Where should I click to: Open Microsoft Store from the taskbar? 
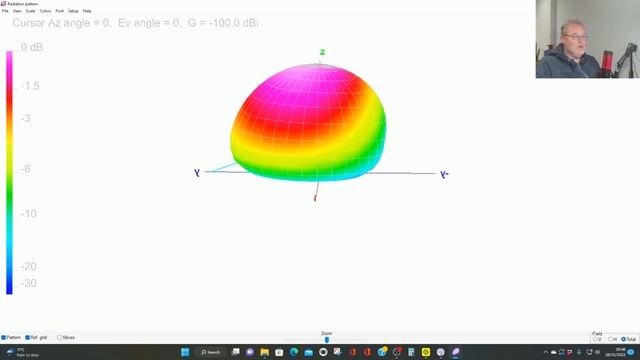279,352
